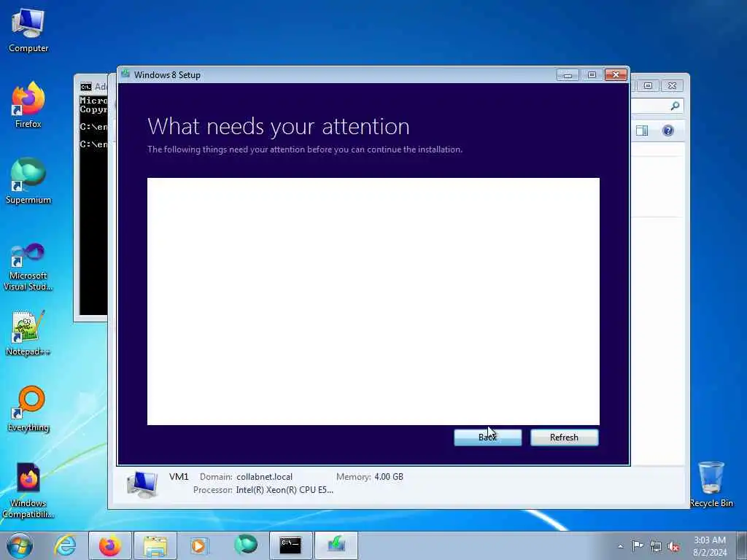The width and height of the screenshot is (747, 560).
Task: Minimize the Windows 8 Setup window
Action: [x=568, y=75]
